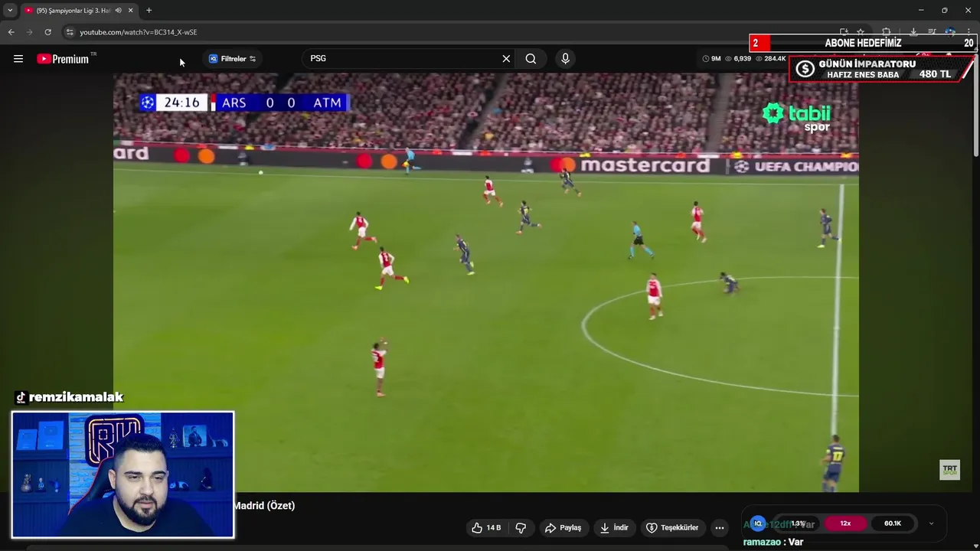Image resolution: width=980 pixels, height=551 pixels.
Task: Open a new browser tab
Action: [149, 11]
